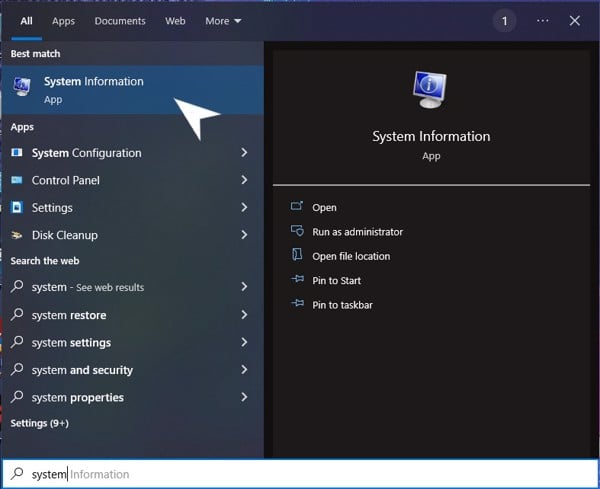Click magnifier icon beside 'system restore'
The image size is (600, 489).
[17, 314]
